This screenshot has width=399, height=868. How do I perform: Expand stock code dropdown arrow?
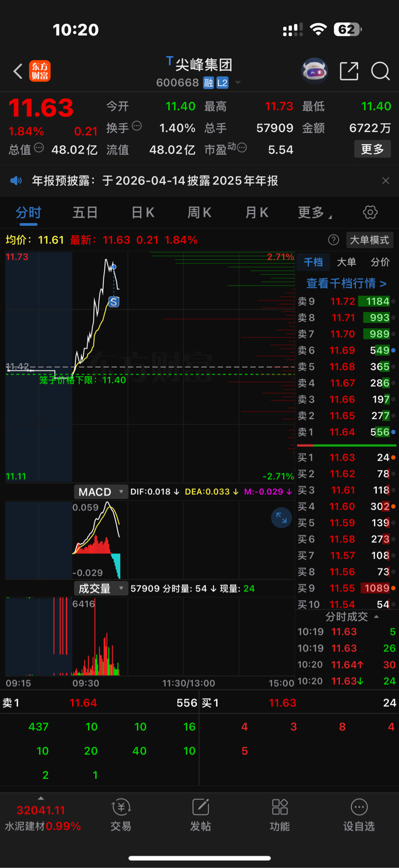tap(238, 83)
